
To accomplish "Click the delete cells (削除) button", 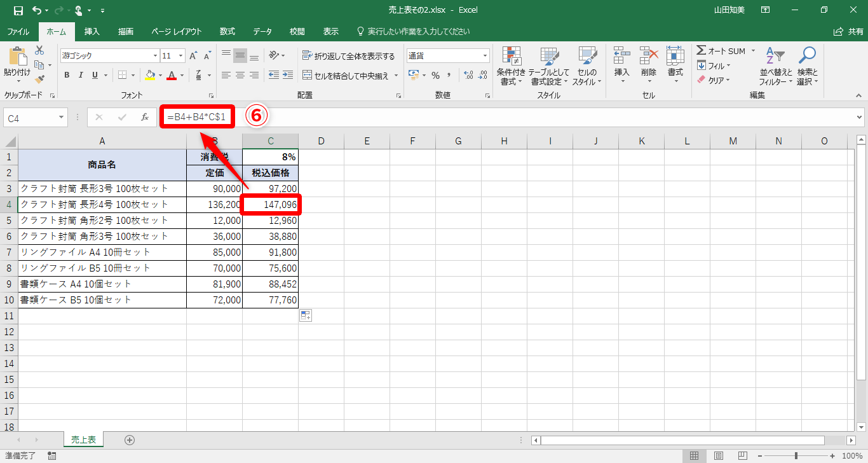I will coord(649,66).
